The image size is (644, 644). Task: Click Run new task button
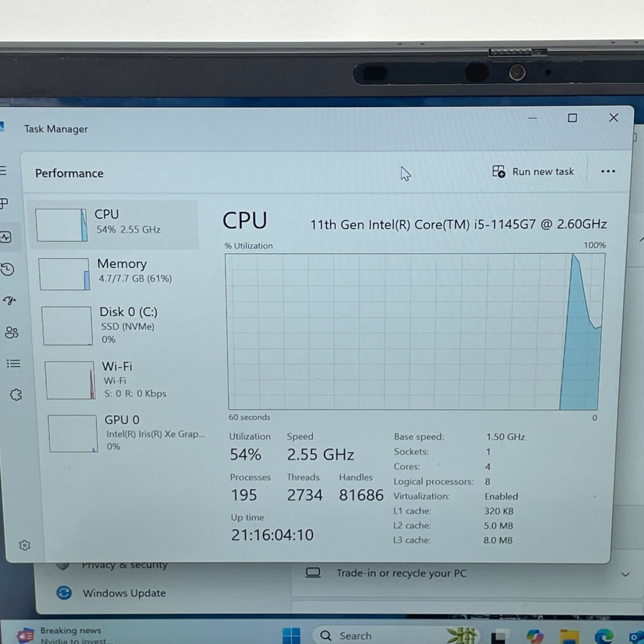coord(533,172)
